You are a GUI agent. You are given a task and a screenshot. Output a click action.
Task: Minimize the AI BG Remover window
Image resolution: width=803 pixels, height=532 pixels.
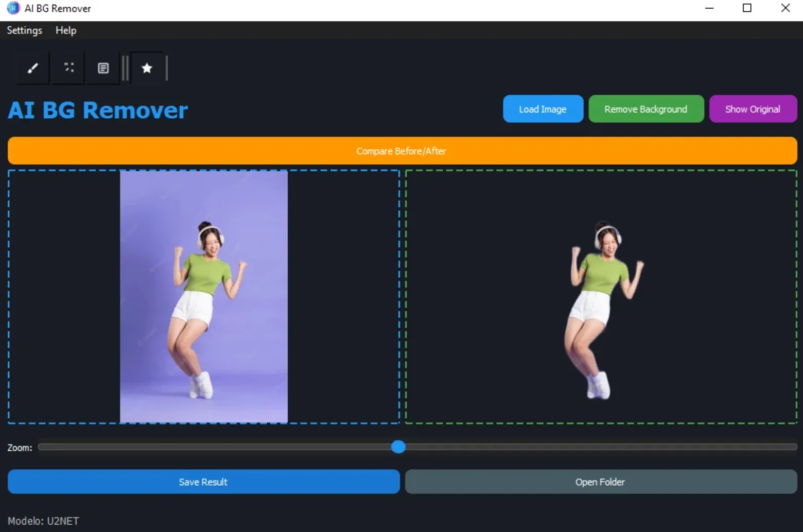(x=709, y=8)
